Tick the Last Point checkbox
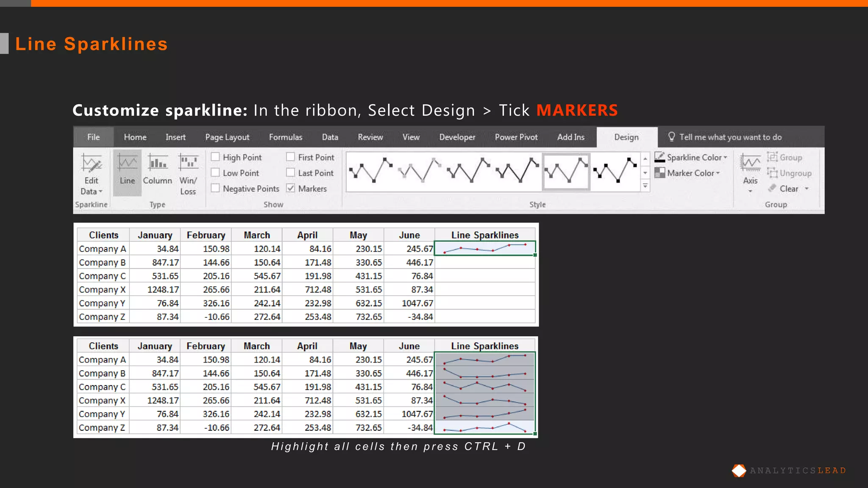Screen dimensions: 868x488 291,173
